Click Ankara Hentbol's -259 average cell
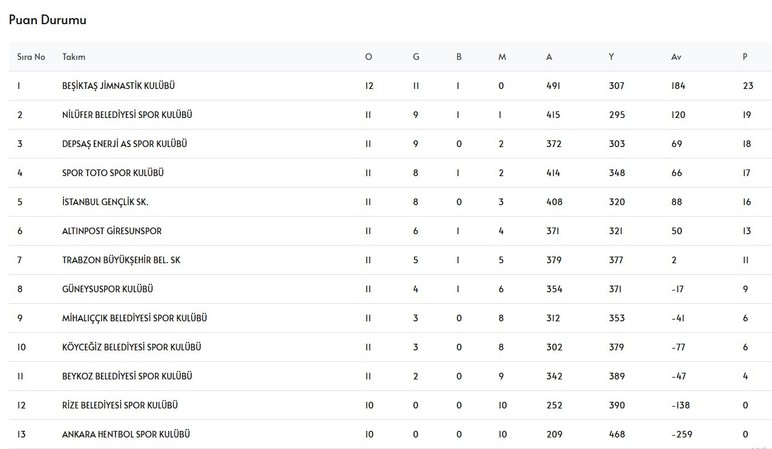Viewport: 772px width, 449px height. coord(683,434)
